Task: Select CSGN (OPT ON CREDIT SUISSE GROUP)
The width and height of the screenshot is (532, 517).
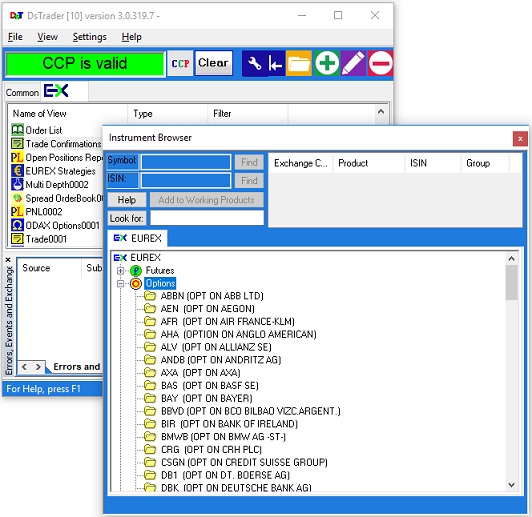Action: coord(244,462)
